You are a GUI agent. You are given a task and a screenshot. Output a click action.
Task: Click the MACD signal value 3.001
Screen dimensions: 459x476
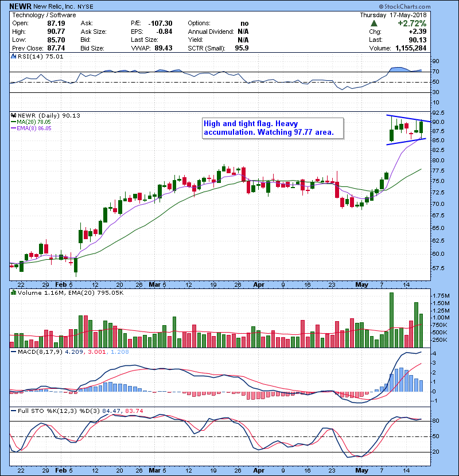97,352
